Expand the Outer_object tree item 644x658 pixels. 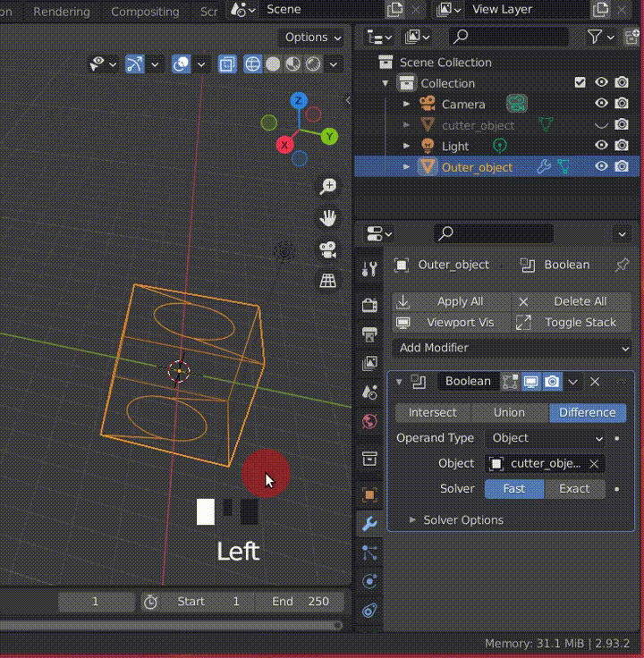tap(406, 167)
